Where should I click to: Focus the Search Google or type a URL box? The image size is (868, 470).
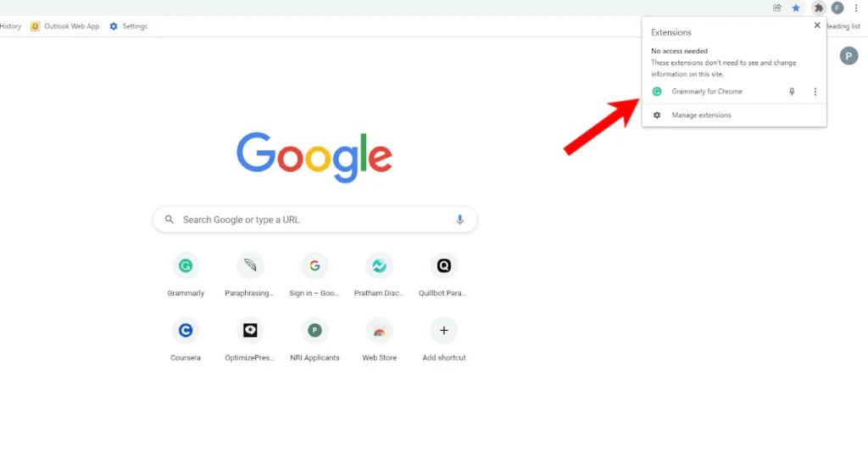click(x=315, y=220)
